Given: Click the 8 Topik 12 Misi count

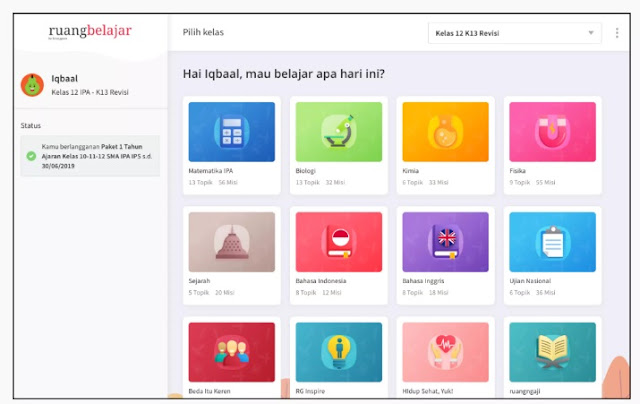Looking at the screenshot, I should (318, 293).
